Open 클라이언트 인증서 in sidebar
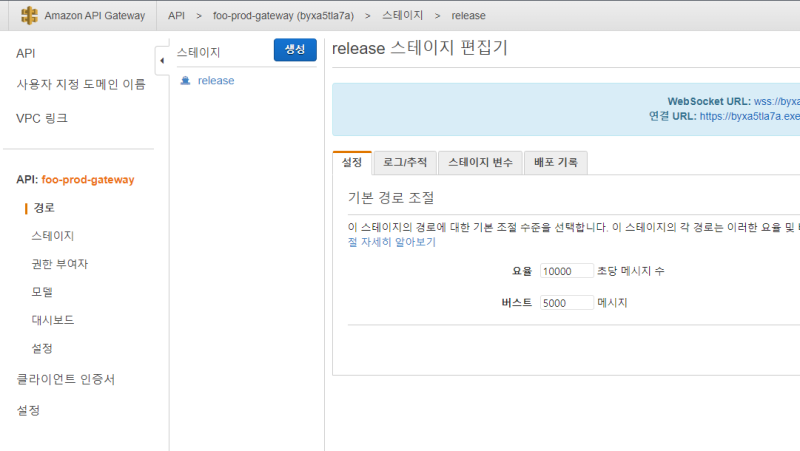The image size is (800, 451). point(66,379)
